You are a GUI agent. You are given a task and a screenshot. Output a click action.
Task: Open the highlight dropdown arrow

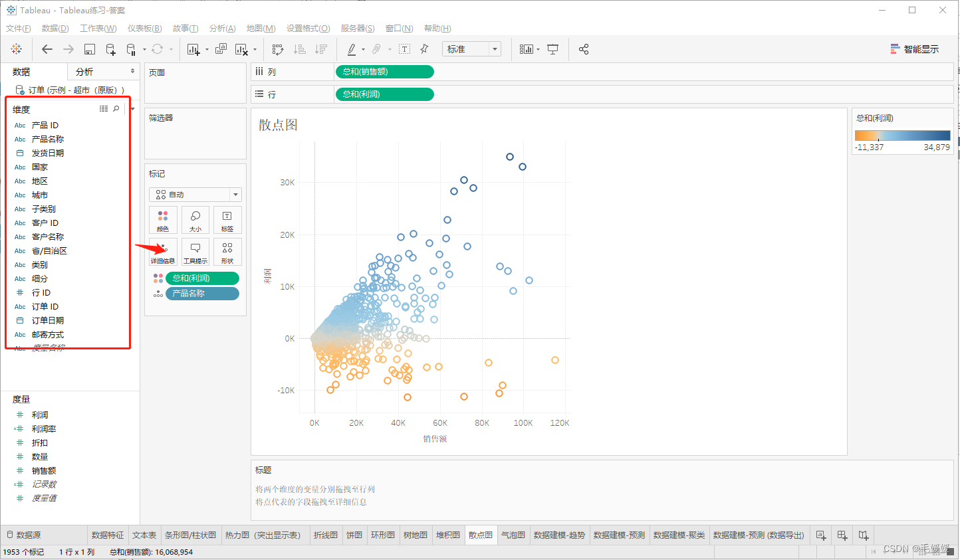[x=363, y=50]
